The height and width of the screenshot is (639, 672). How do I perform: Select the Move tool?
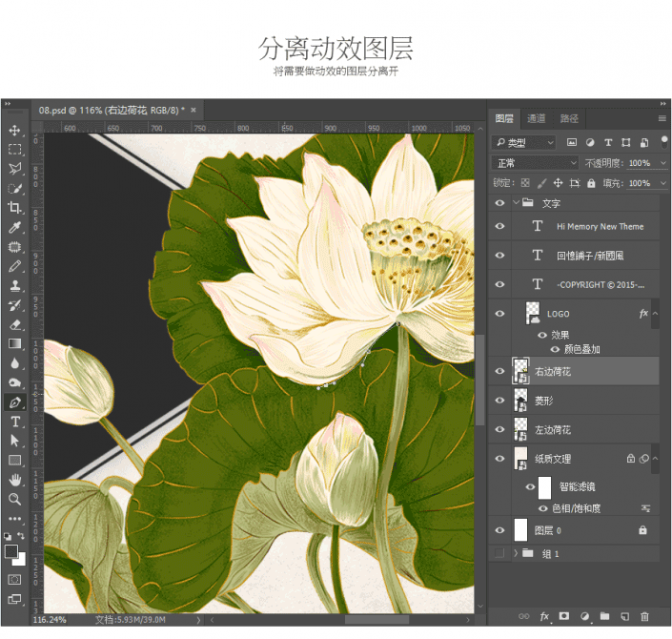point(14,130)
